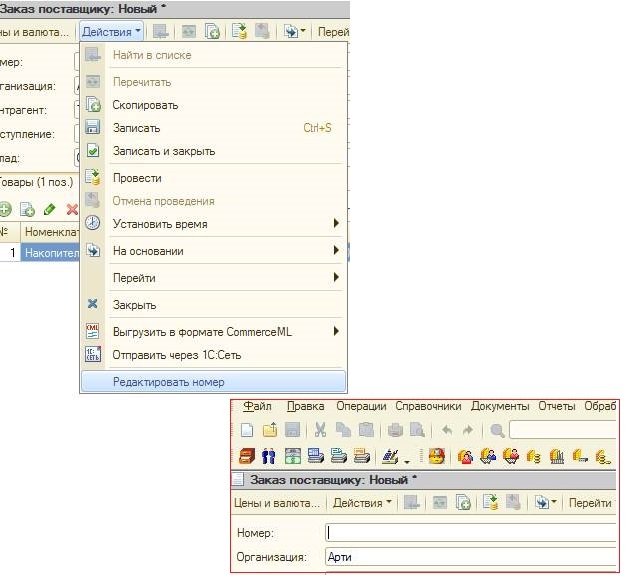Open Действия dropdown in window showing Номер field
Screen dimensions: 628x586
(362, 502)
